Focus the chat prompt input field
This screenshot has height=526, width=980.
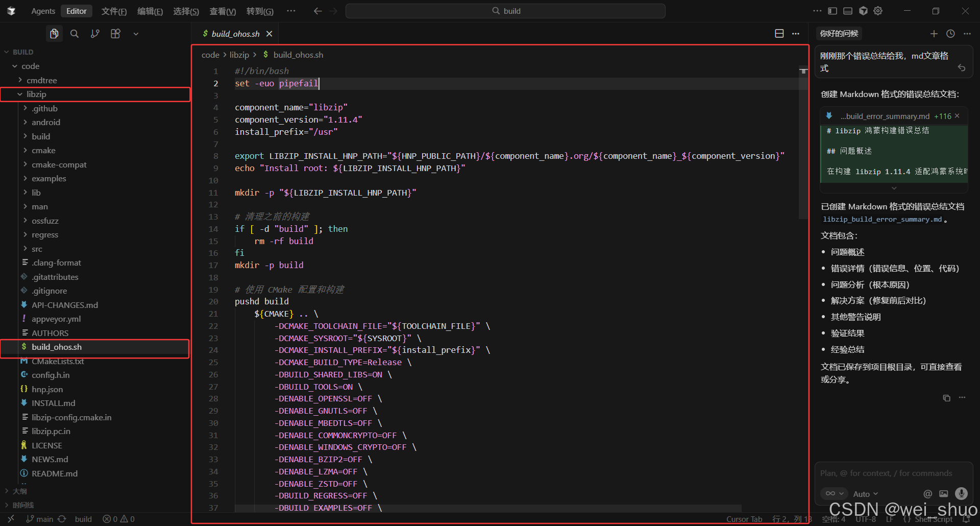click(x=893, y=473)
